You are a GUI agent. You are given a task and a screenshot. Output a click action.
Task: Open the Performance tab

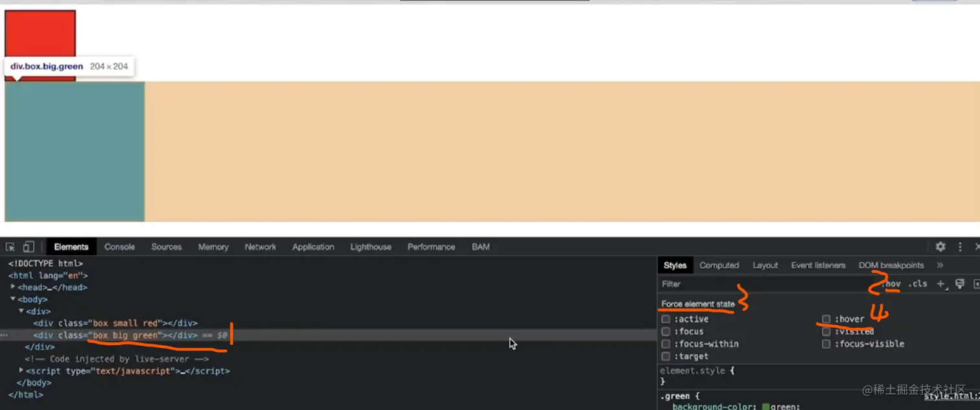tap(431, 247)
